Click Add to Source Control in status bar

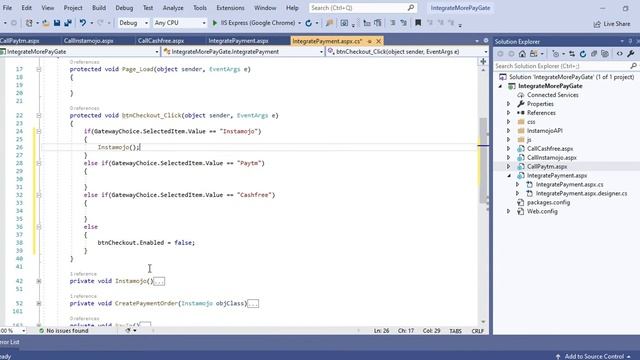click(x=594, y=356)
